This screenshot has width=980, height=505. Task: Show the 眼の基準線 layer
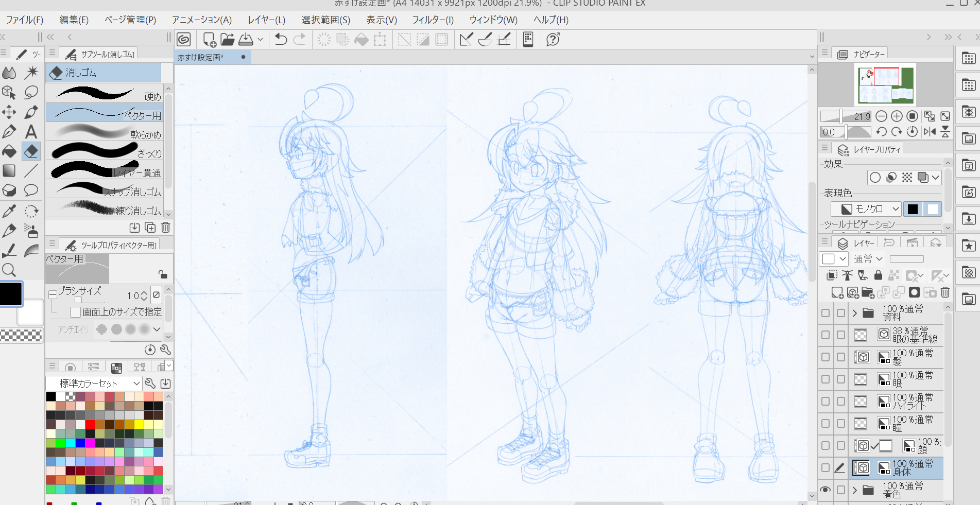coord(826,335)
